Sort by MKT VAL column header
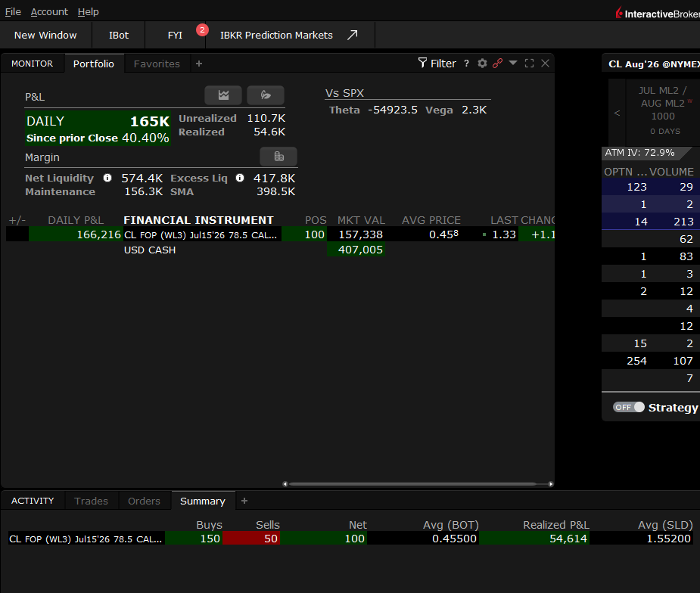700x593 pixels. 361,220
